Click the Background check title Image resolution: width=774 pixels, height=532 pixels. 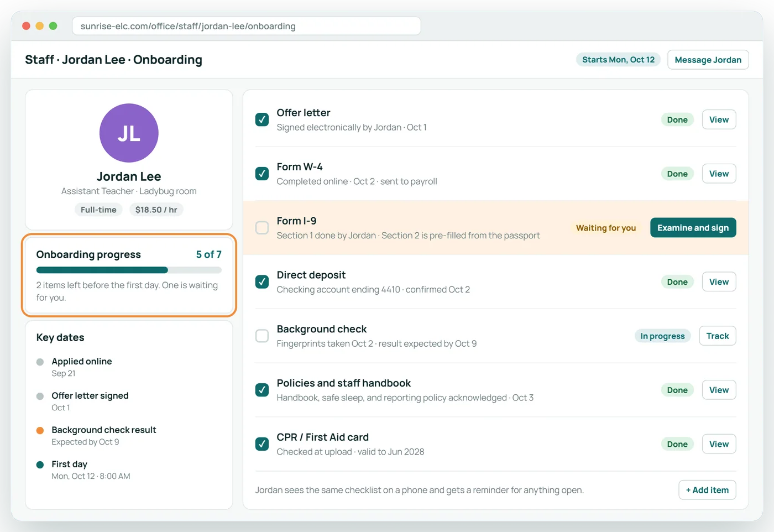(x=322, y=329)
